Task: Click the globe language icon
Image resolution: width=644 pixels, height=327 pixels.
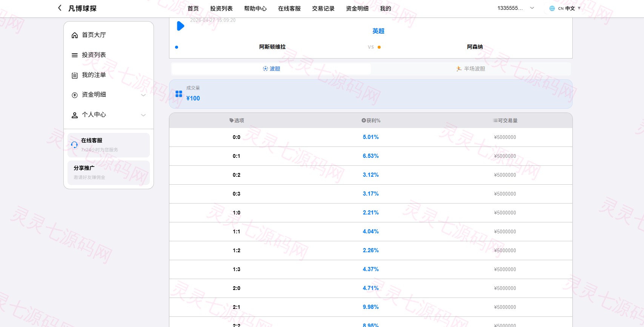Action: coord(552,8)
